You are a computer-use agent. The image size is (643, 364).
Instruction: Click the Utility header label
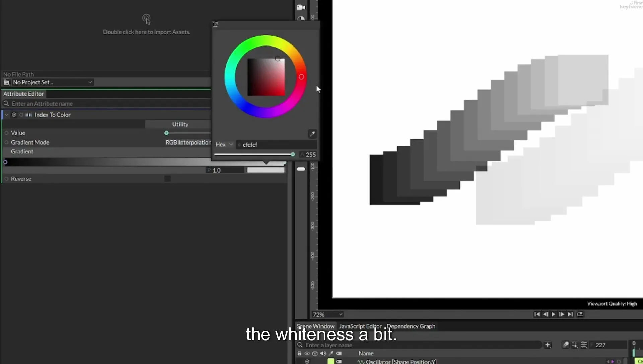click(x=180, y=124)
